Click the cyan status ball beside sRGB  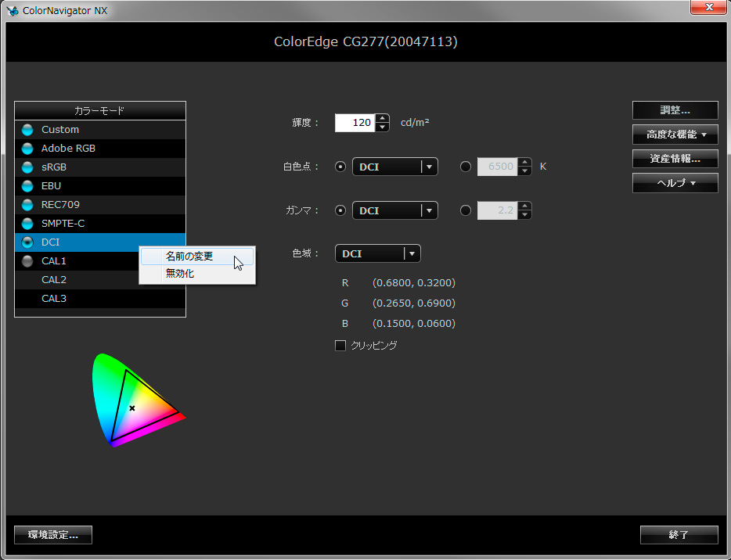pos(27,167)
